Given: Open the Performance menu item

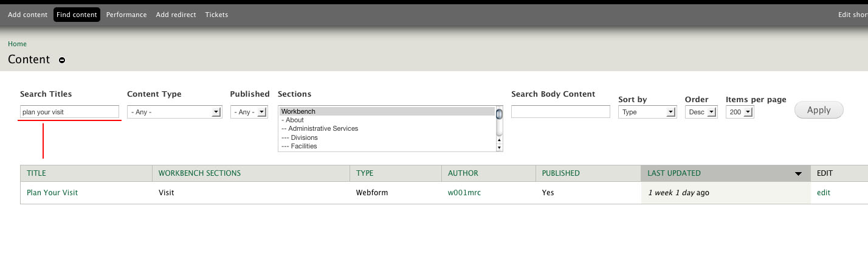Looking at the screenshot, I should coord(126,15).
